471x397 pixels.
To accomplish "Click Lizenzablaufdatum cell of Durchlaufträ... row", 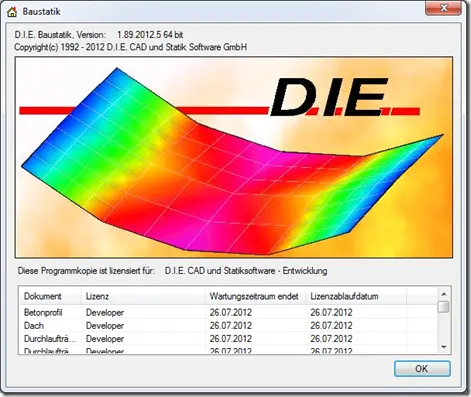I will 331,339.
